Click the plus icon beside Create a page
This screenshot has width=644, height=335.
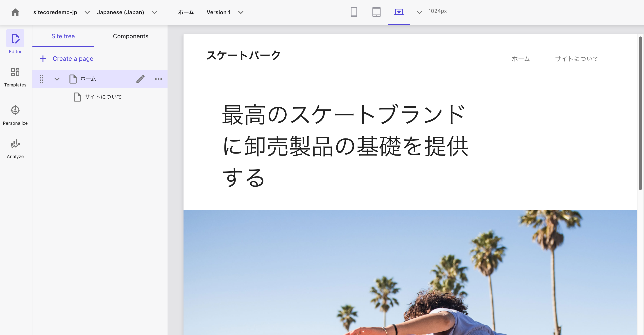tap(43, 59)
